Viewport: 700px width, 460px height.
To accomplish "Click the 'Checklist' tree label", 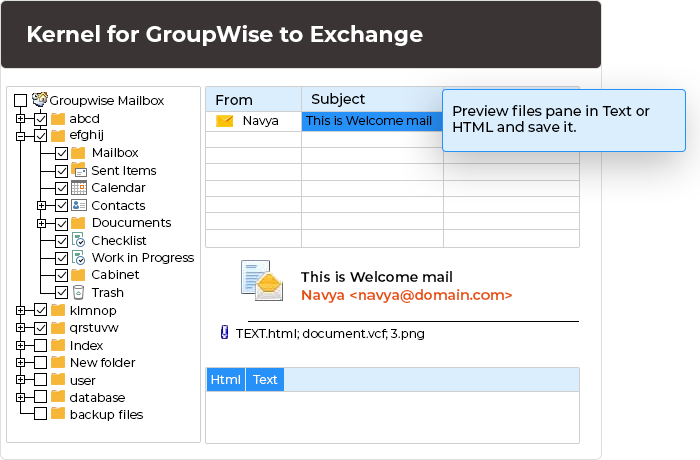I will [119, 240].
